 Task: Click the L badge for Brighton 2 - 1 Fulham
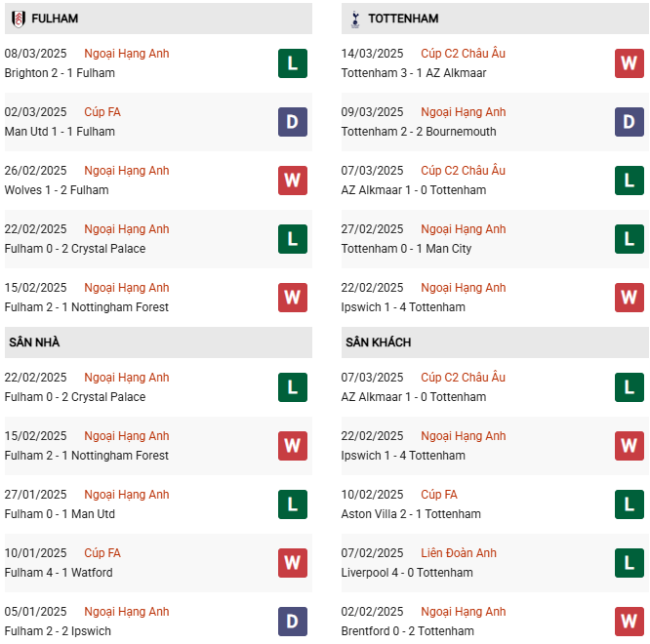click(x=293, y=63)
